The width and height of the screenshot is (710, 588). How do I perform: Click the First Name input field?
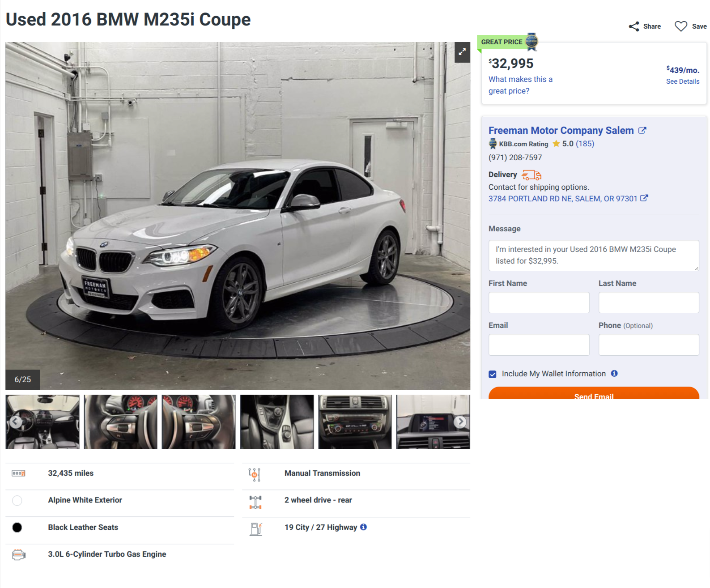pyautogui.click(x=539, y=303)
